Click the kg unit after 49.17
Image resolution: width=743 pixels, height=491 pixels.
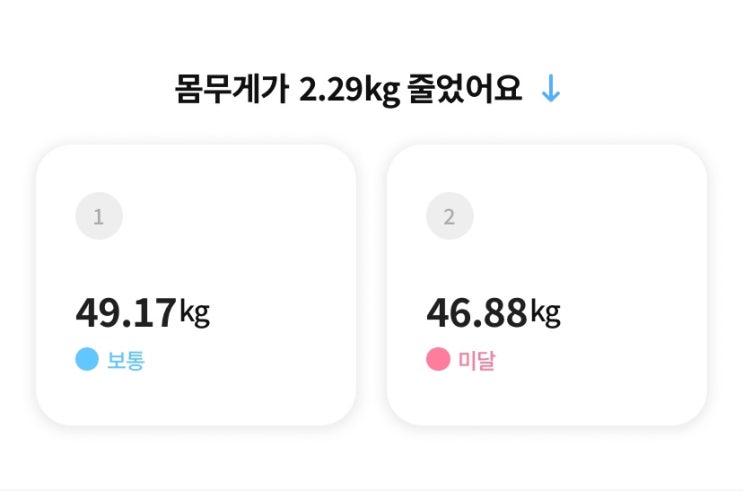(x=195, y=315)
